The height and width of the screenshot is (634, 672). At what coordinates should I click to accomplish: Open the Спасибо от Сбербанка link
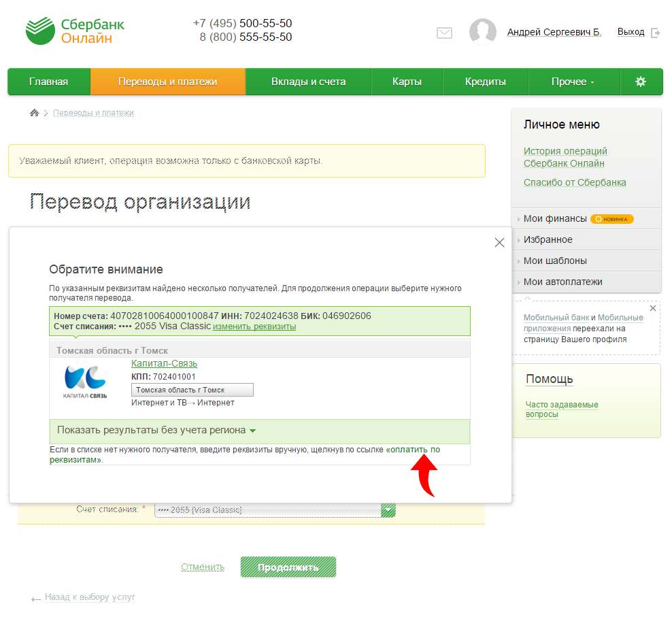coord(575,182)
